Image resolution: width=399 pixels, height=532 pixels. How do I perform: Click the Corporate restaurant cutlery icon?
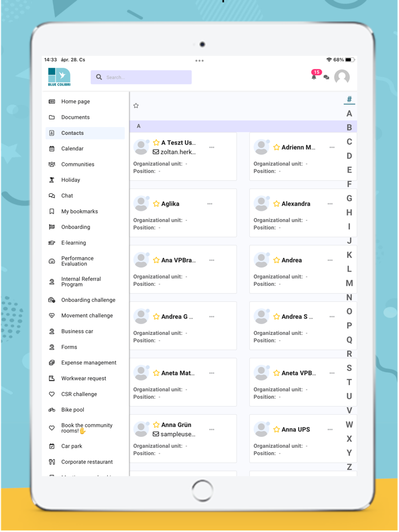coord(52,462)
